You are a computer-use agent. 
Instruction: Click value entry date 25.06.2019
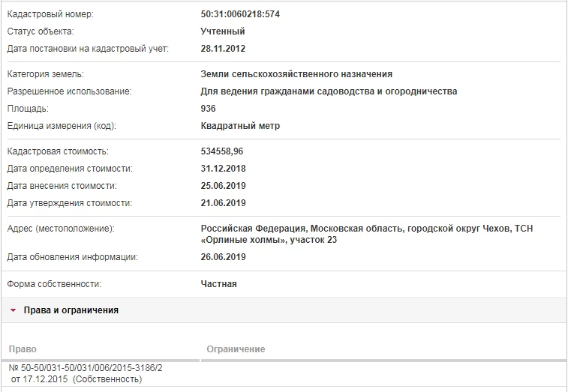(224, 186)
